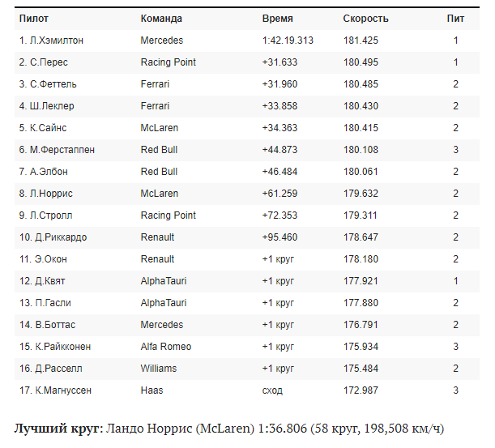Click the Пилот column header

pyautogui.click(x=32, y=19)
